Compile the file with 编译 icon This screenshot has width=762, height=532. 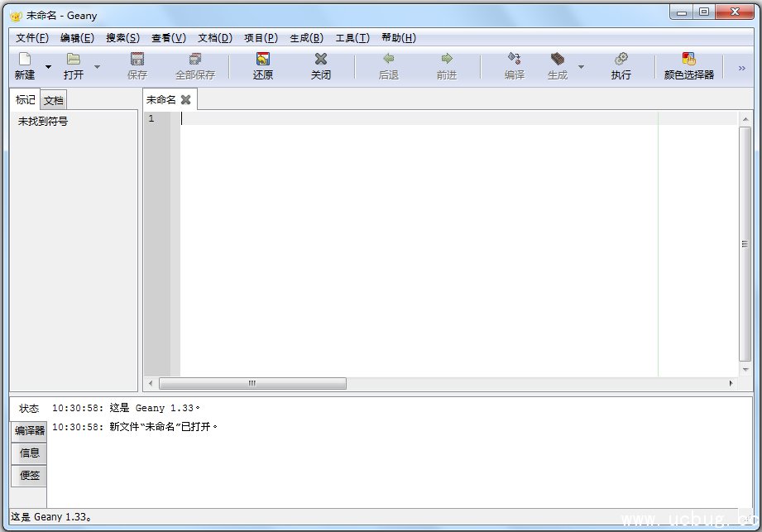(514, 59)
